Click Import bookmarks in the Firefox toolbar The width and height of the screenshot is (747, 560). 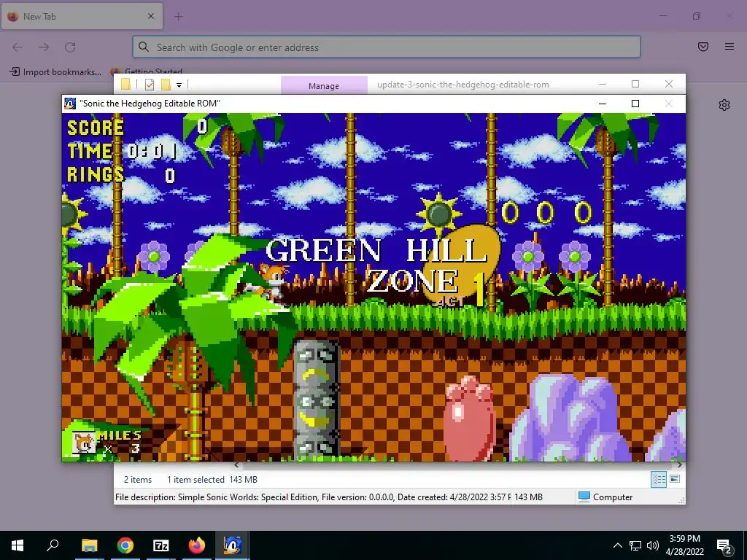click(x=55, y=72)
